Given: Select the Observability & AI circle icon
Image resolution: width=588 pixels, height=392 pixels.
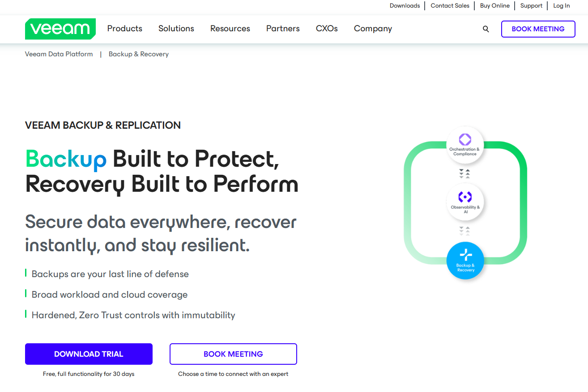Looking at the screenshot, I should pos(465,202).
